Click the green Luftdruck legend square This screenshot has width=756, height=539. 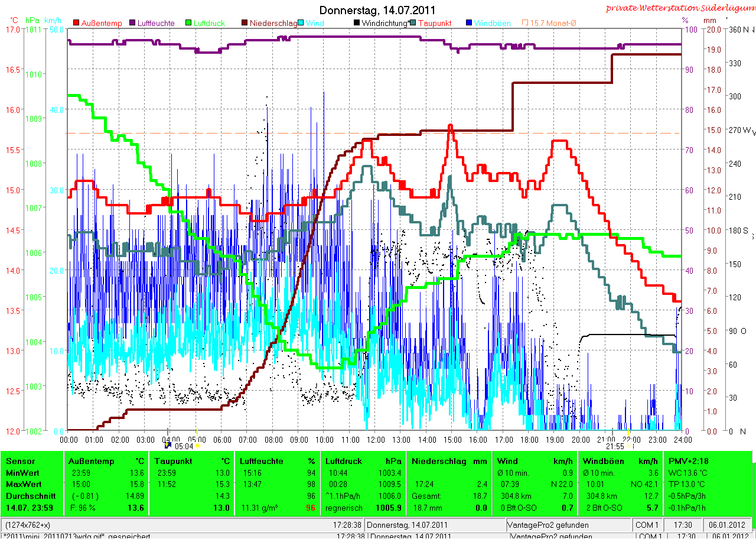pos(188,23)
